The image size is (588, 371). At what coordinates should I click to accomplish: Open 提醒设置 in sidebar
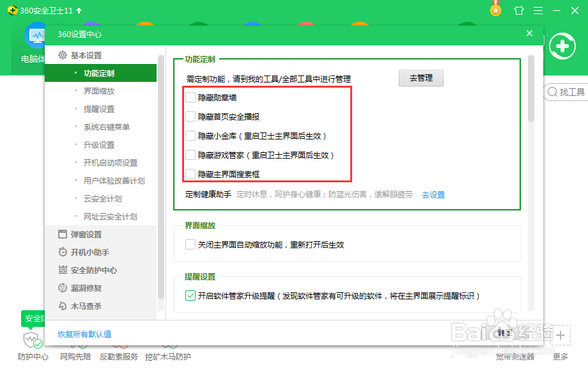[x=100, y=109]
